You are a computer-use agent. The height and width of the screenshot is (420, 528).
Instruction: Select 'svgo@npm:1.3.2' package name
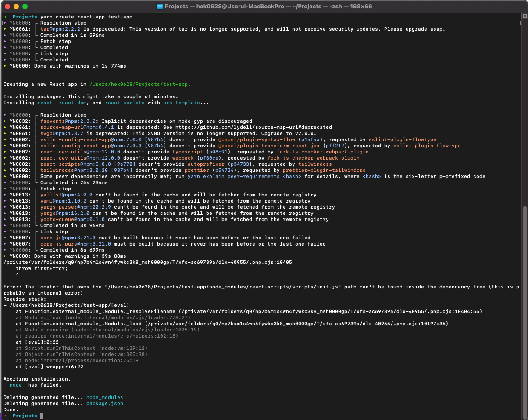click(62, 133)
